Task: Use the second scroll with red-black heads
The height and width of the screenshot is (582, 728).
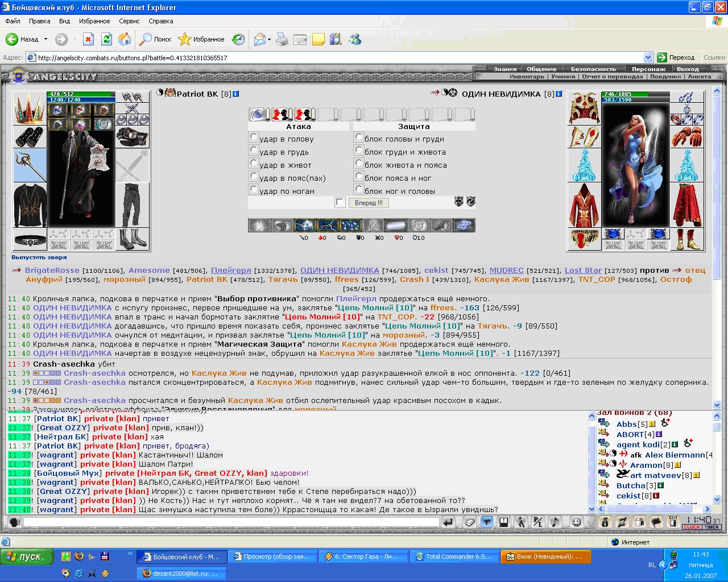Action: coord(282,114)
